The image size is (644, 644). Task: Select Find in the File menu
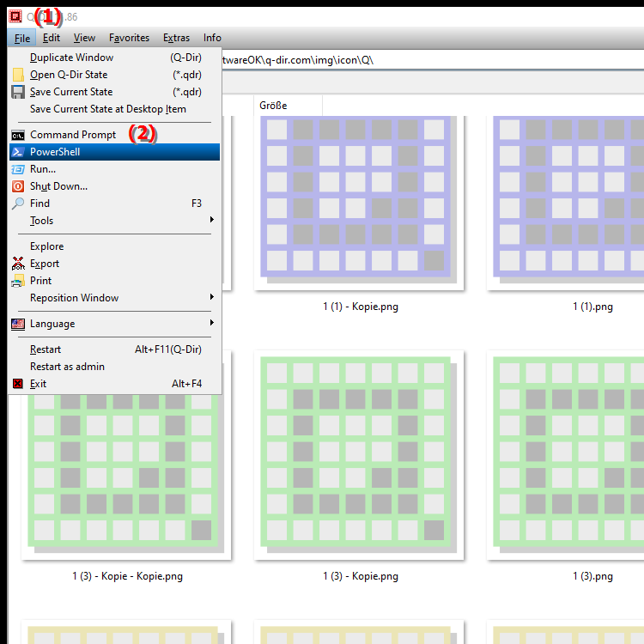click(114, 204)
